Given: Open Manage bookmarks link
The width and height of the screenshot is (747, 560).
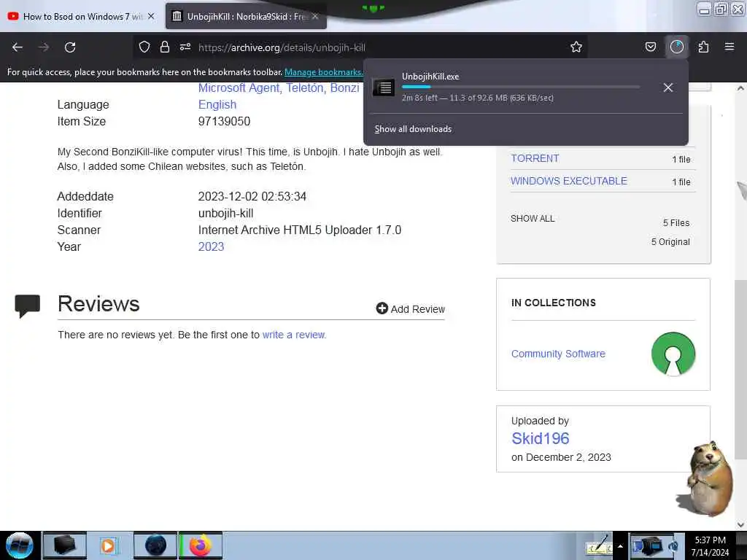Looking at the screenshot, I should tap(323, 72).
